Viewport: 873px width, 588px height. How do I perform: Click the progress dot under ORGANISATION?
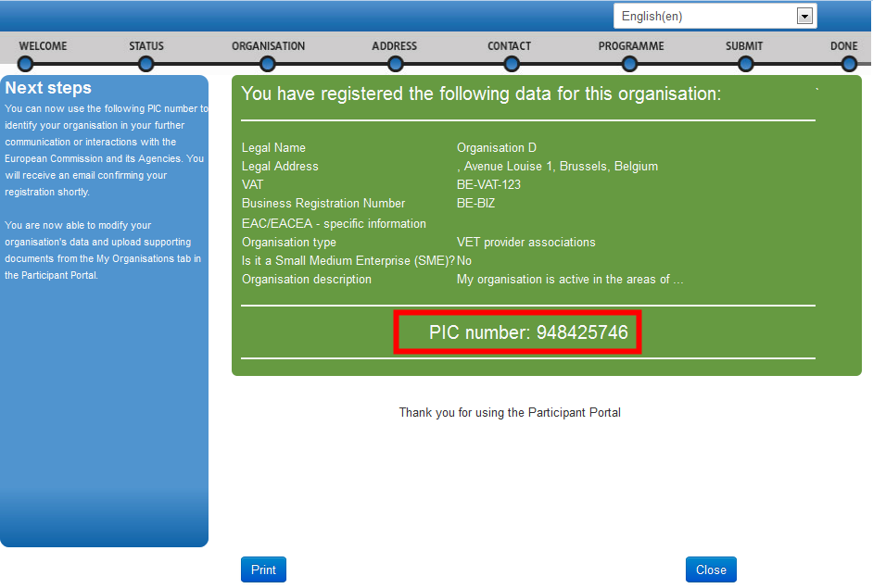[267, 65]
